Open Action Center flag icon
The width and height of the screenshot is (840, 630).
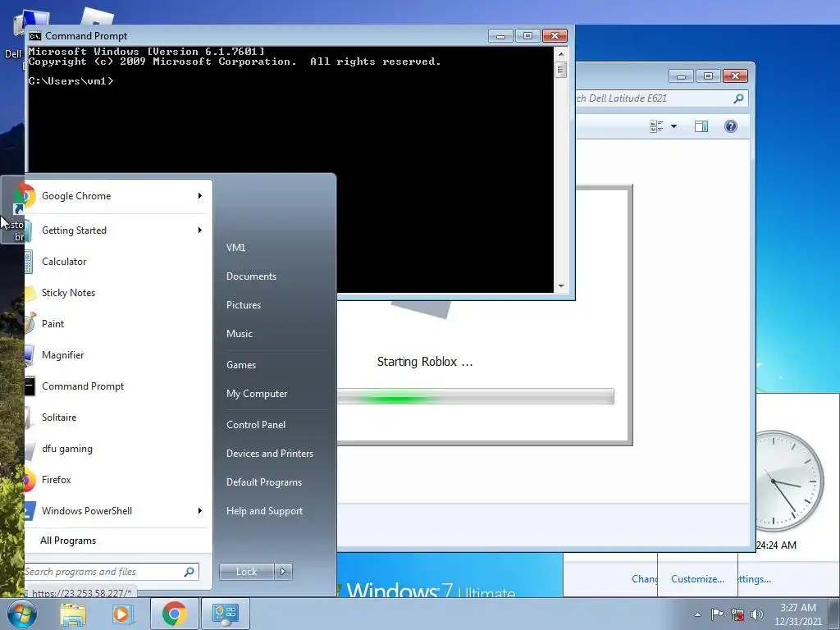pyautogui.click(x=717, y=614)
